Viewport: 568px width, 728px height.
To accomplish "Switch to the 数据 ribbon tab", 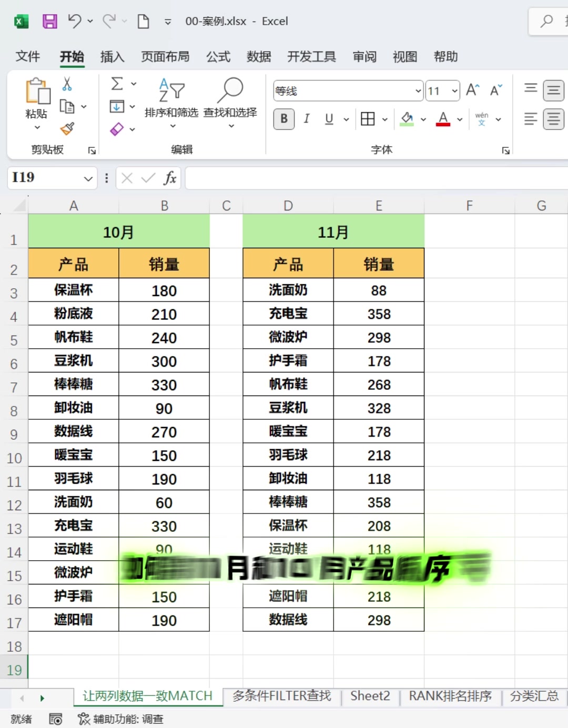I will [258, 56].
